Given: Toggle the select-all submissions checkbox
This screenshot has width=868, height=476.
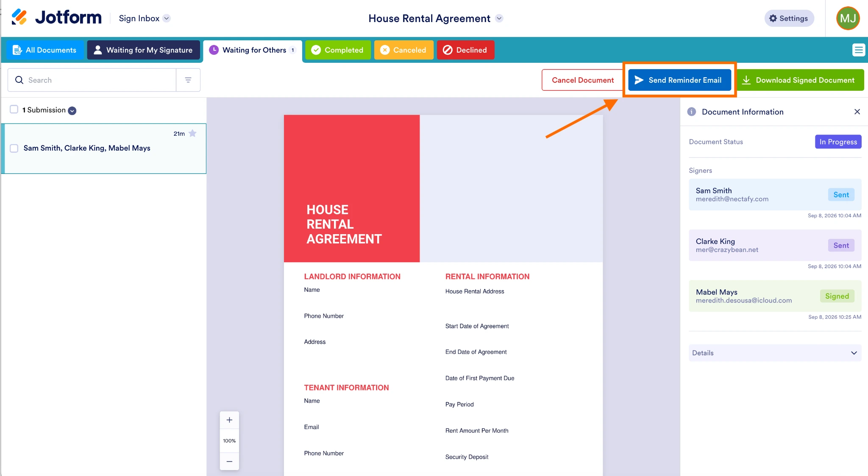Looking at the screenshot, I should 14,109.
